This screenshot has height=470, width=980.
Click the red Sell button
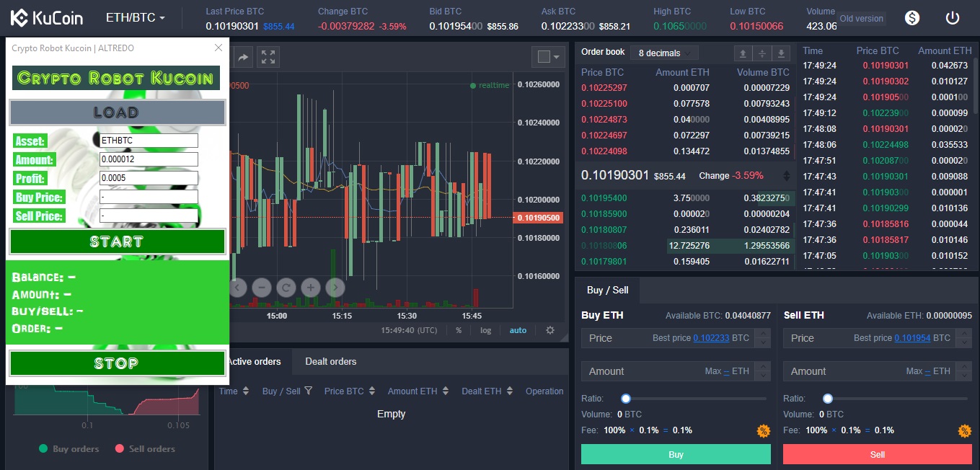point(878,454)
